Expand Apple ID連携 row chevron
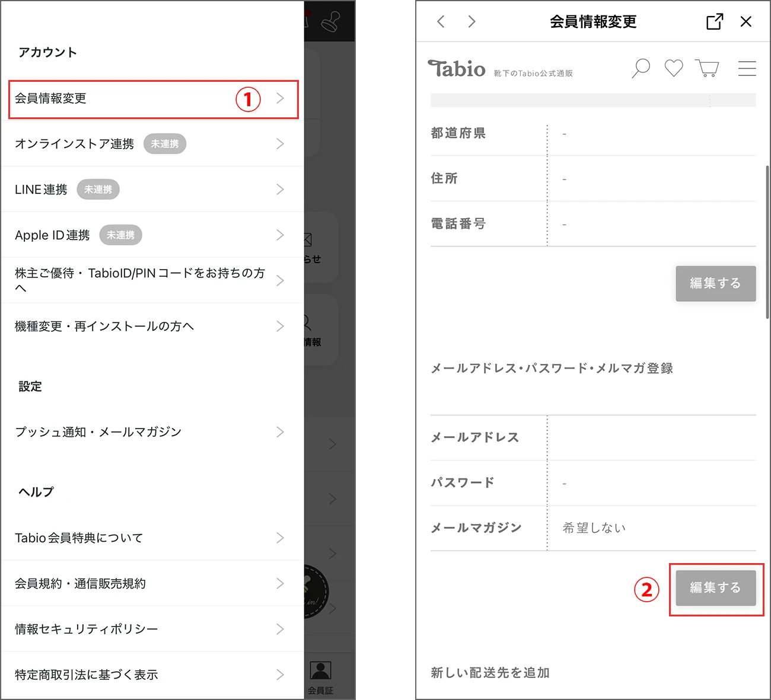 [x=280, y=235]
